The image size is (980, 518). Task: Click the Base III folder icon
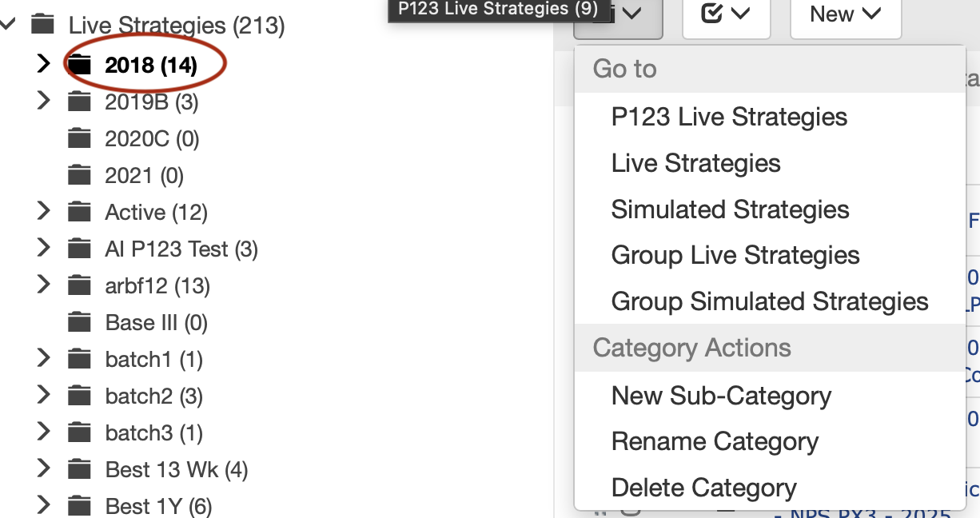pyautogui.click(x=79, y=323)
